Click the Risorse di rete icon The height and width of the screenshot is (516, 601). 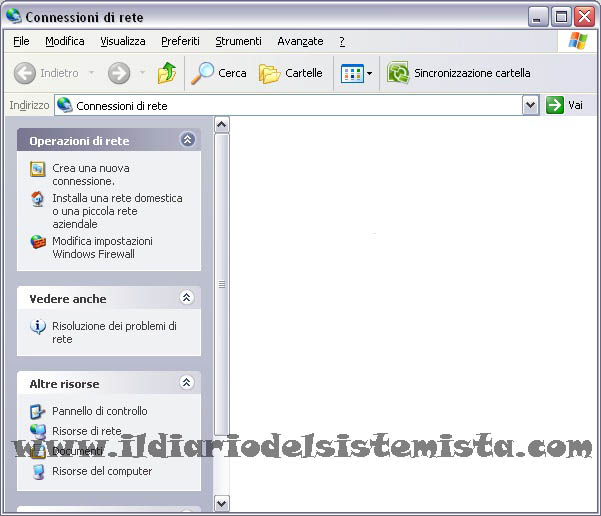(x=38, y=431)
